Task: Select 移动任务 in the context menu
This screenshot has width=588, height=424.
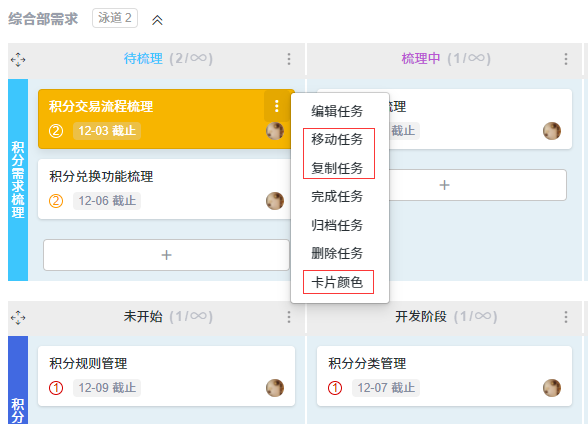Action: [x=337, y=139]
